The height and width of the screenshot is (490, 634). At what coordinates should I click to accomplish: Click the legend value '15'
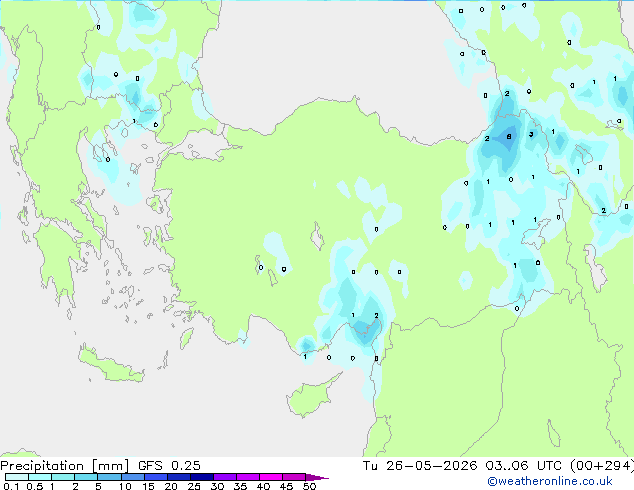(148, 486)
